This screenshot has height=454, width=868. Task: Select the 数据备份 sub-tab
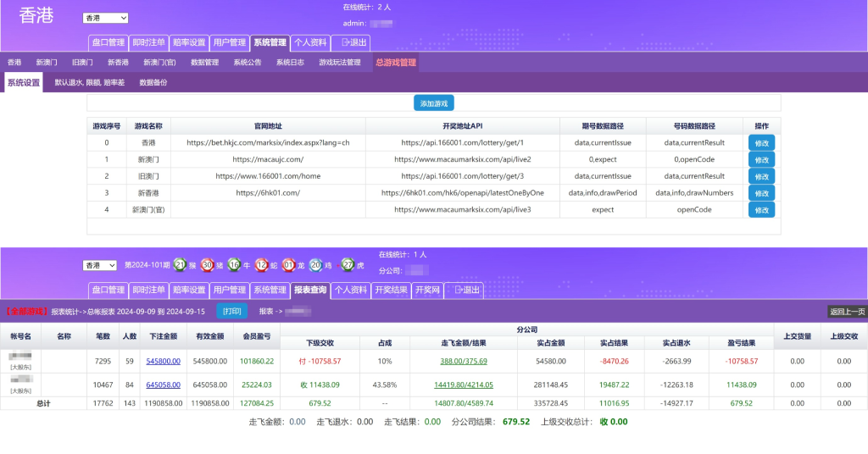(153, 83)
